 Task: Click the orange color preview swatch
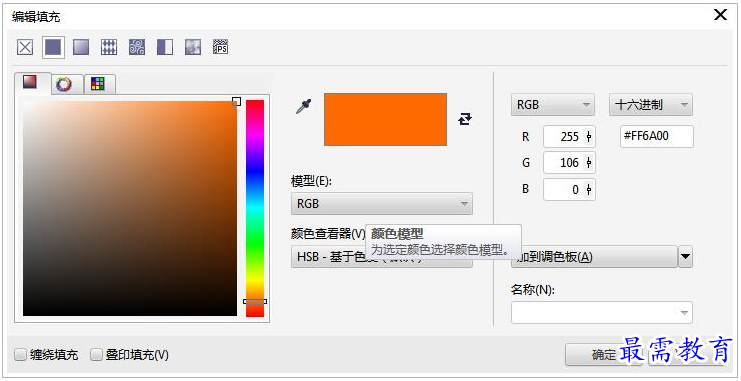(385, 120)
